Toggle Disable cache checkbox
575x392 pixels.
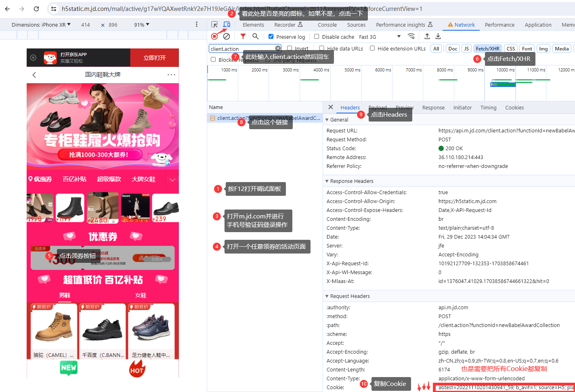[317, 36]
